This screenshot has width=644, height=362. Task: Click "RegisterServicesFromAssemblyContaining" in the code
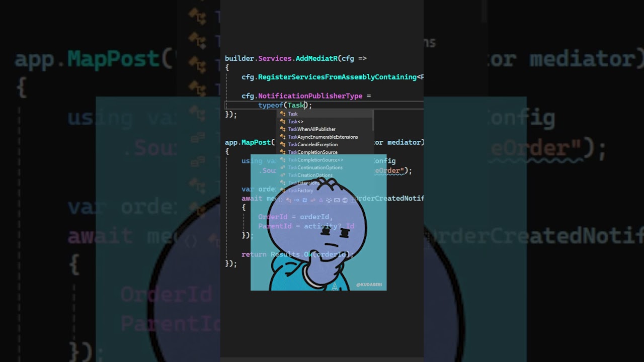click(337, 77)
